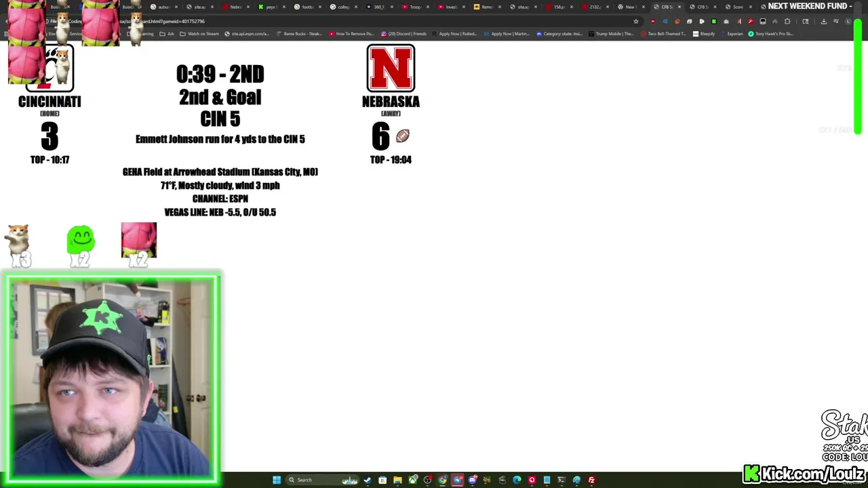Image resolution: width=868 pixels, height=488 pixels.
Task: Click the 'CHANNEL: ESPN' text
Action: (x=220, y=199)
